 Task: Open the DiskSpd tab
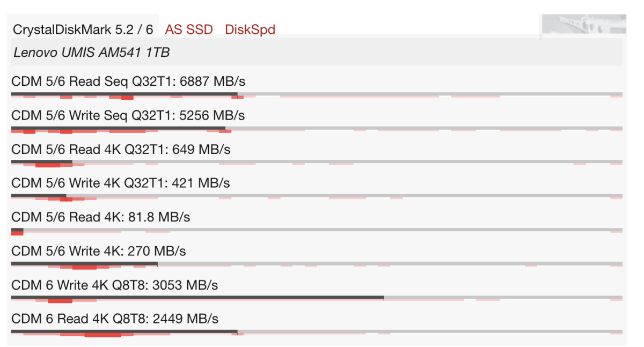[250, 29]
